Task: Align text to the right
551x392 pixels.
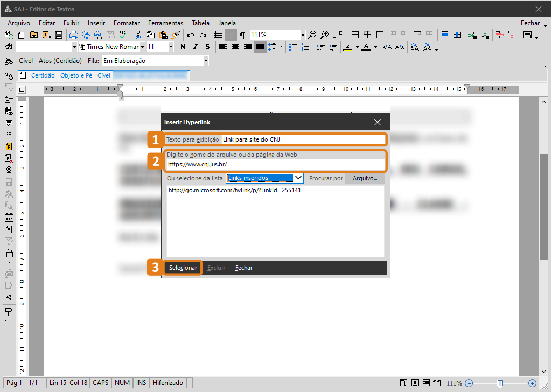Action: tap(248, 47)
